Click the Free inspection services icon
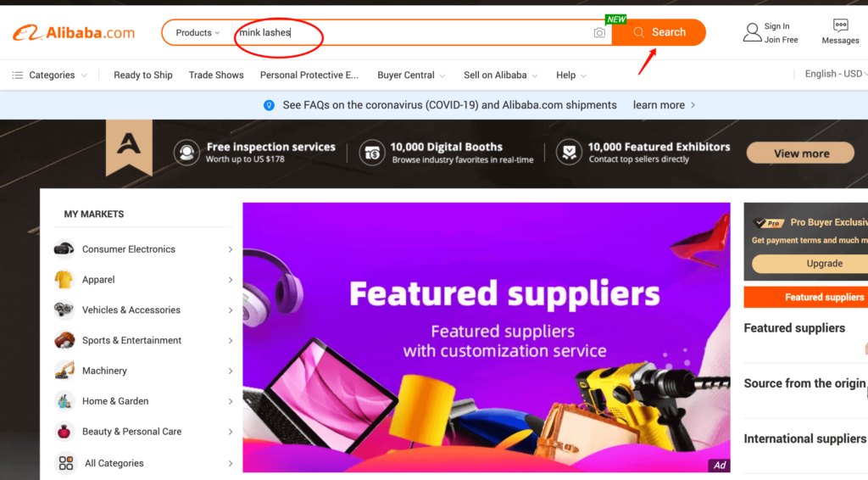Screen dimensions: 868x480 (186, 153)
